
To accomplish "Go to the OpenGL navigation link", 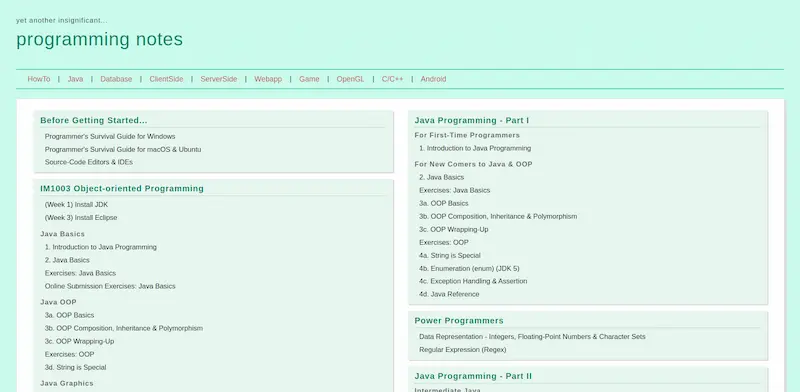I will point(351,79).
